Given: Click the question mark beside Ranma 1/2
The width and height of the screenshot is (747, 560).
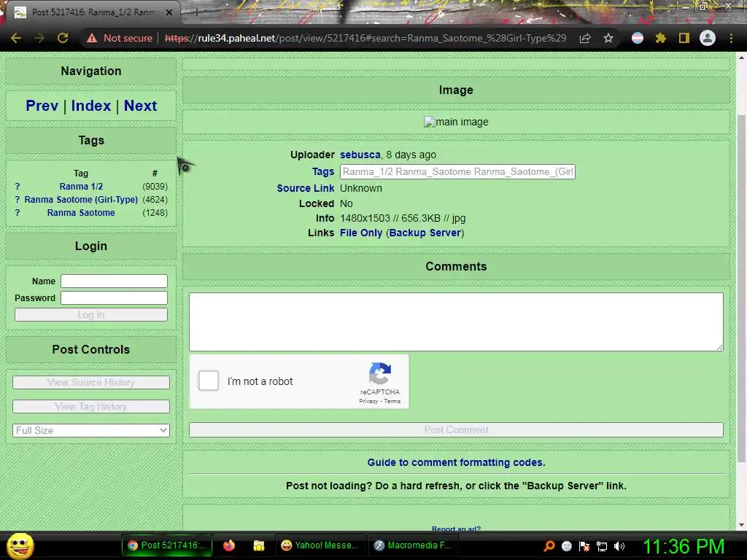Looking at the screenshot, I should pos(18,187).
